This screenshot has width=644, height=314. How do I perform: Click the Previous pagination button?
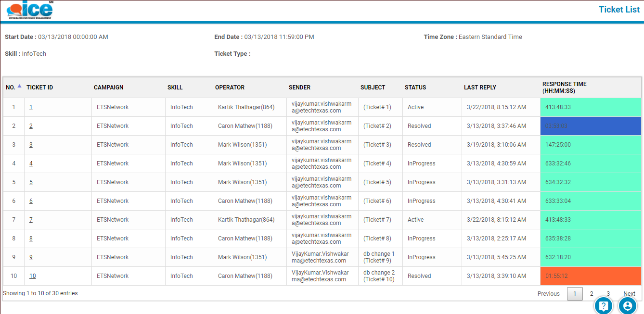548,294
